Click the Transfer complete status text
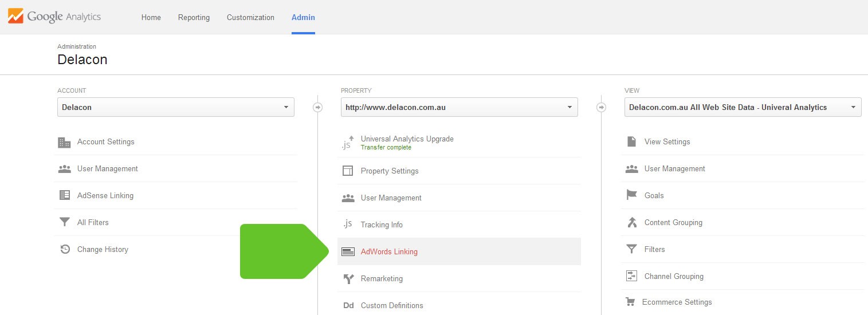The image size is (868, 315). [386, 148]
